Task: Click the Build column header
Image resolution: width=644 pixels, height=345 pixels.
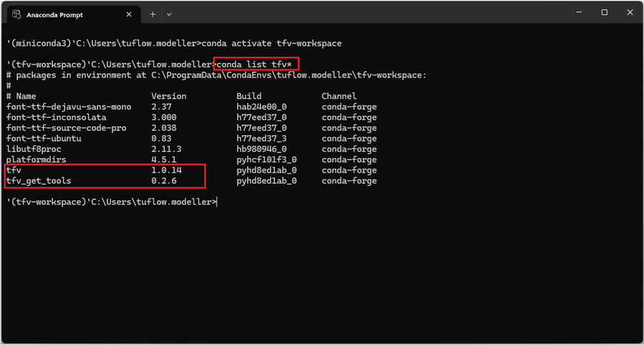Action: (x=249, y=96)
